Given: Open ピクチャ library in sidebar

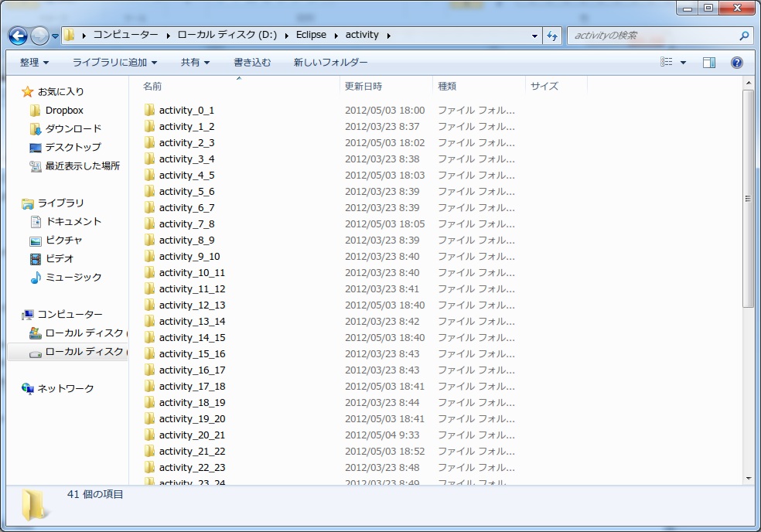Looking at the screenshot, I should [63, 240].
